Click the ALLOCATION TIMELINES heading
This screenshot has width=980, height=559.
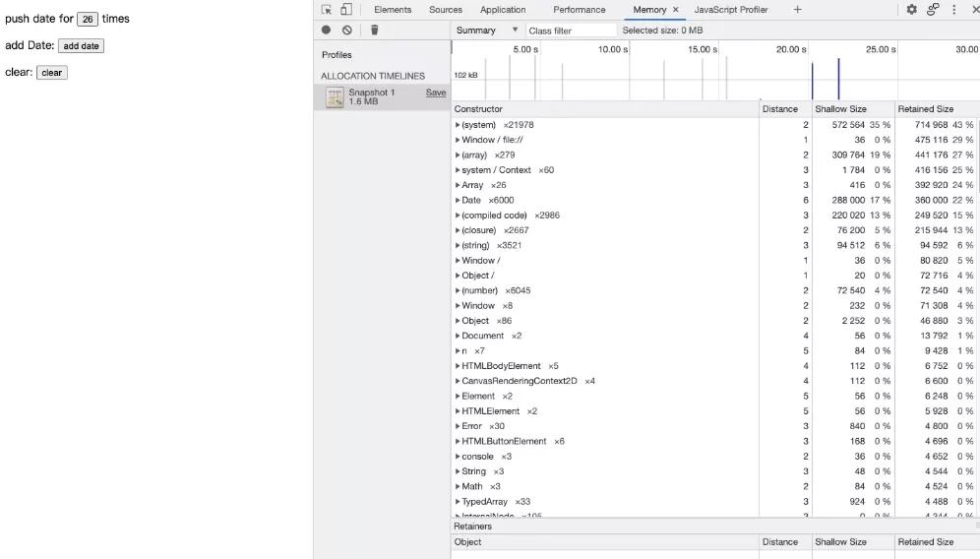[x=373, y=76]
